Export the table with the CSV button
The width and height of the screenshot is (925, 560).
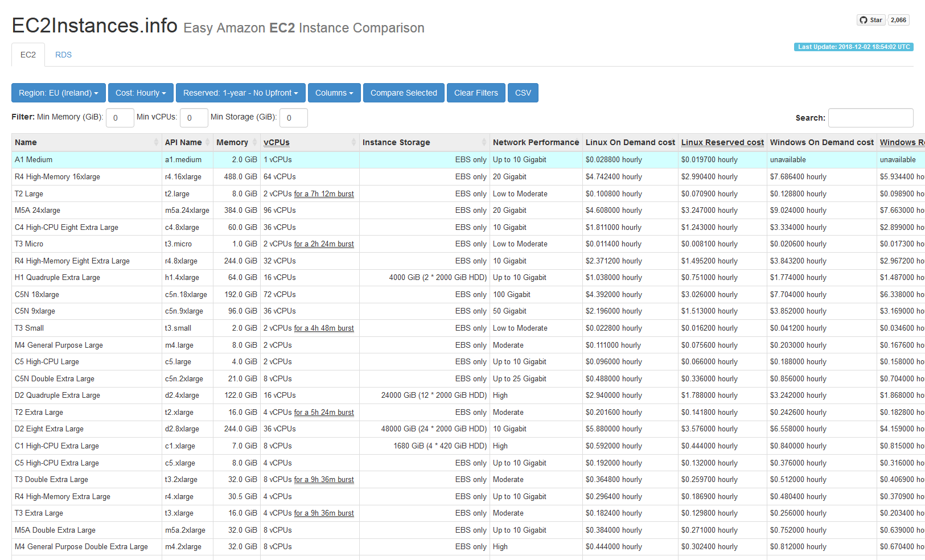(523, 93)
